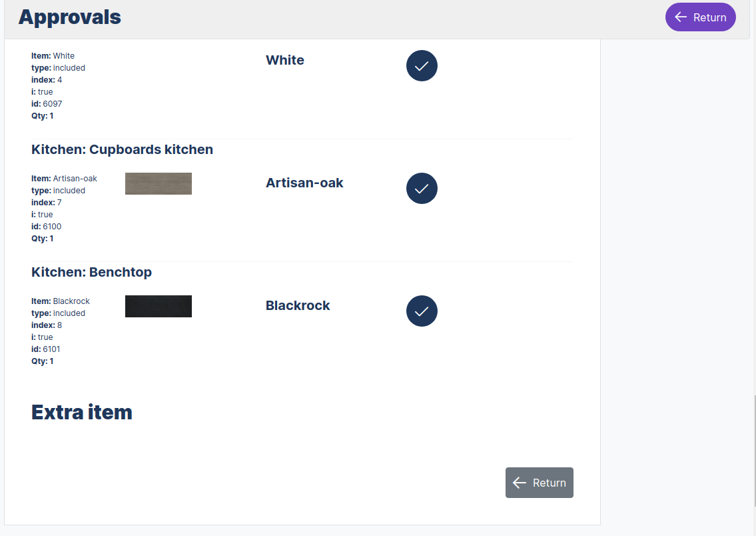Click the id 6100 detail line
Viewport: 756px width, 536px height.
click(47, 227)
